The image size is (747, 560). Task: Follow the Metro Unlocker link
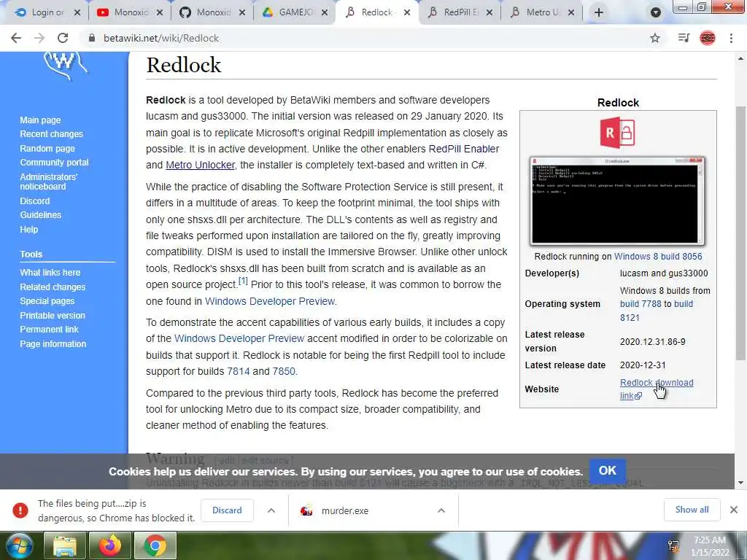(200, 166)
